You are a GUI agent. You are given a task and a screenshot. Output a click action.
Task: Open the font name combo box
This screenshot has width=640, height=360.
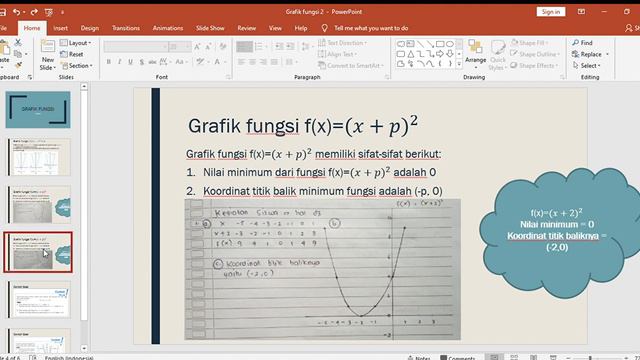[136, 47]
